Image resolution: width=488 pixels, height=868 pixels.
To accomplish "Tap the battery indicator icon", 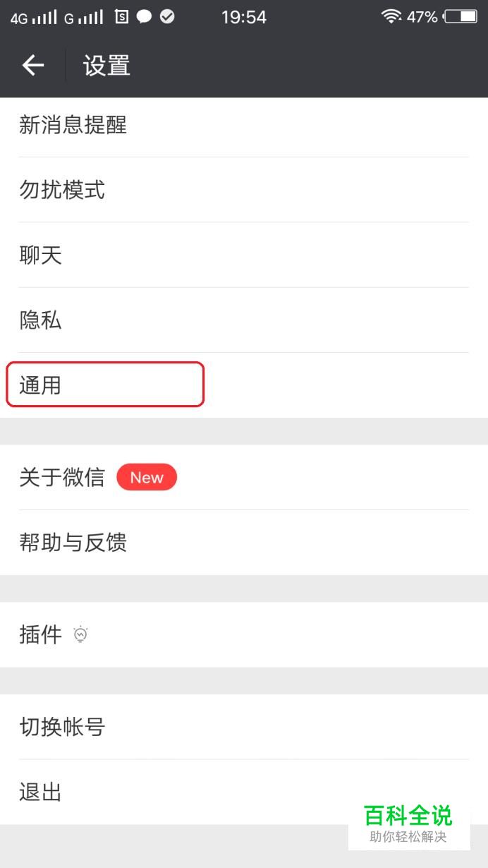I will tap(460, 16).
